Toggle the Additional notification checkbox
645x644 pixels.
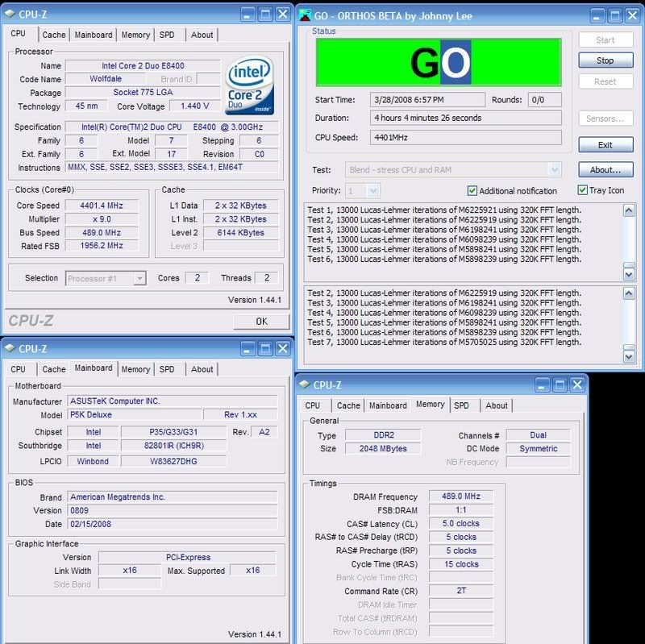click(x=472, y=190)
